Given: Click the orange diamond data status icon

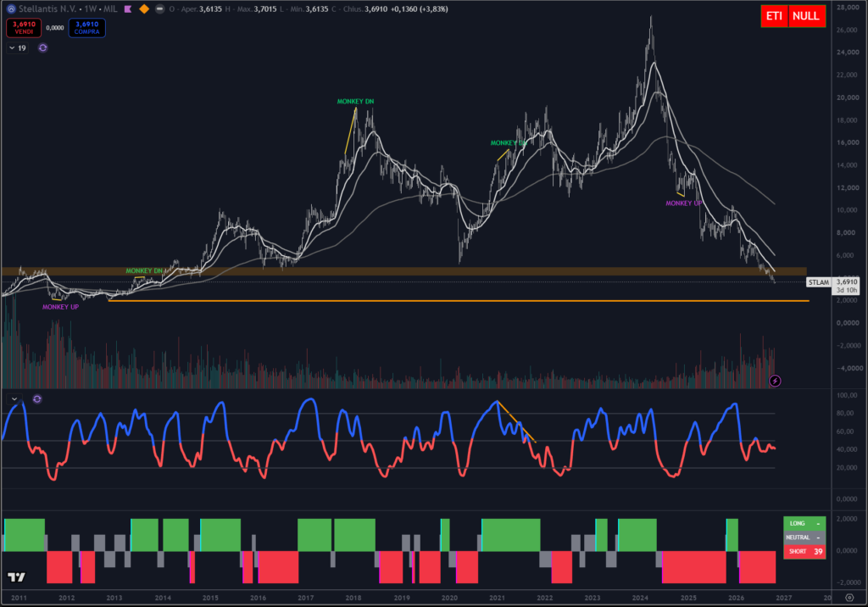Looking at the screenshot, I should pyautogui.click(x=144, y=8).
